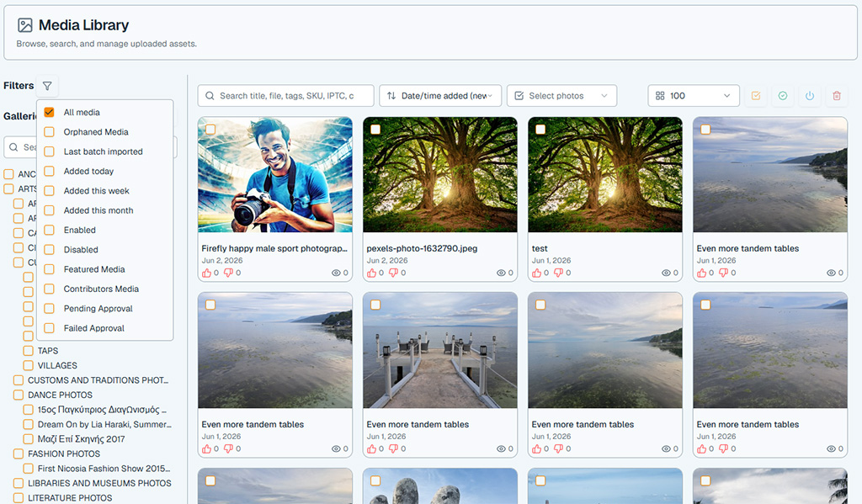Click views eye icon on pexels-photo-1632790.jpeg card
Image resolution: width=862 pixels, height=504 pixels.
click(x=501, y=273)
